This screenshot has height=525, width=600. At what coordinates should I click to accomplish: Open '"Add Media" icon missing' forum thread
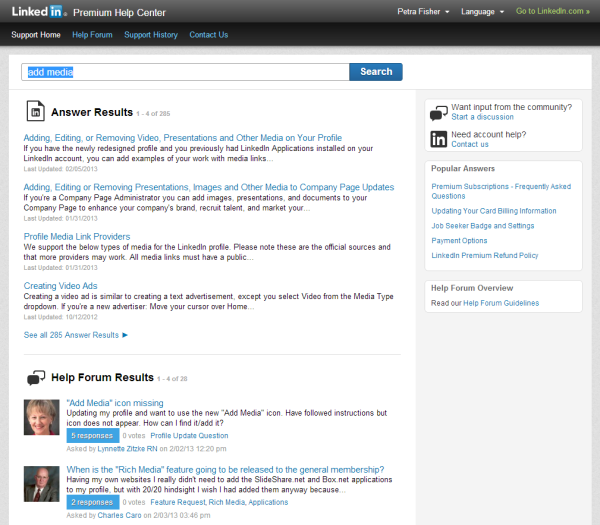pos(115,403)
